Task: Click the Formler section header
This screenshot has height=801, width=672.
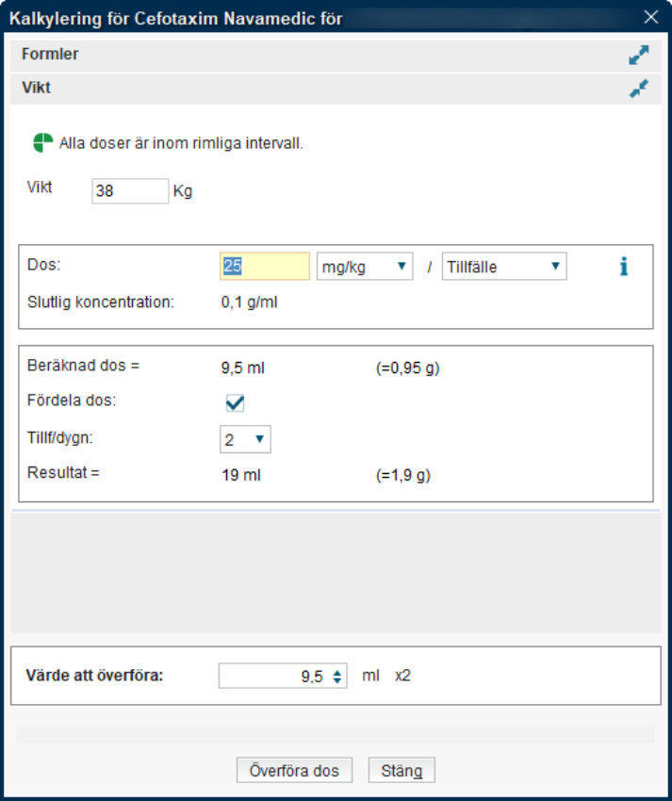Action: [283, 56]
